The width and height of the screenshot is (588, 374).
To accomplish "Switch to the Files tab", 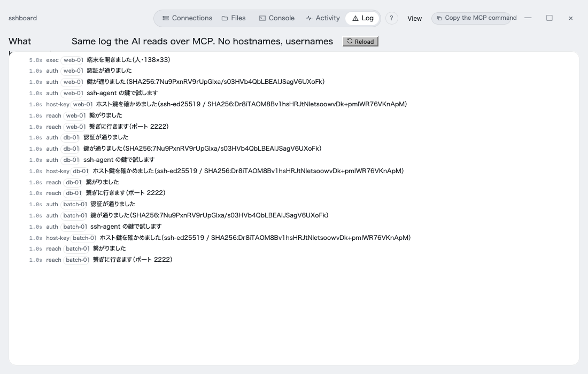I will [x=234, y=18].
